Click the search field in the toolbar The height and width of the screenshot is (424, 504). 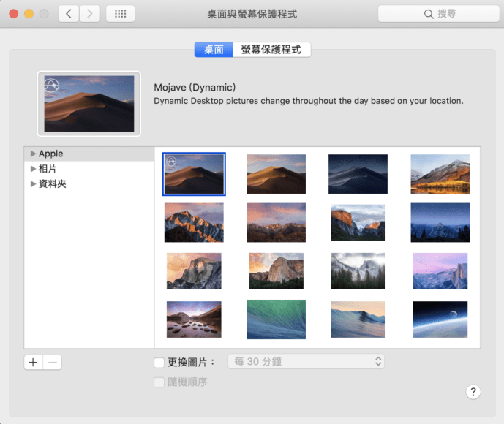(x=438, y=13)
